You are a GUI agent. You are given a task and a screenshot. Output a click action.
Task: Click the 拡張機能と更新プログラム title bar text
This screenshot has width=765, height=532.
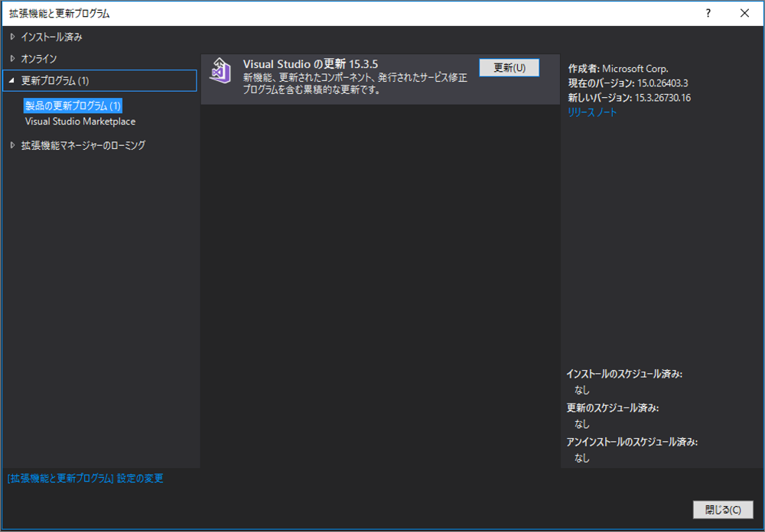point(60,14)
